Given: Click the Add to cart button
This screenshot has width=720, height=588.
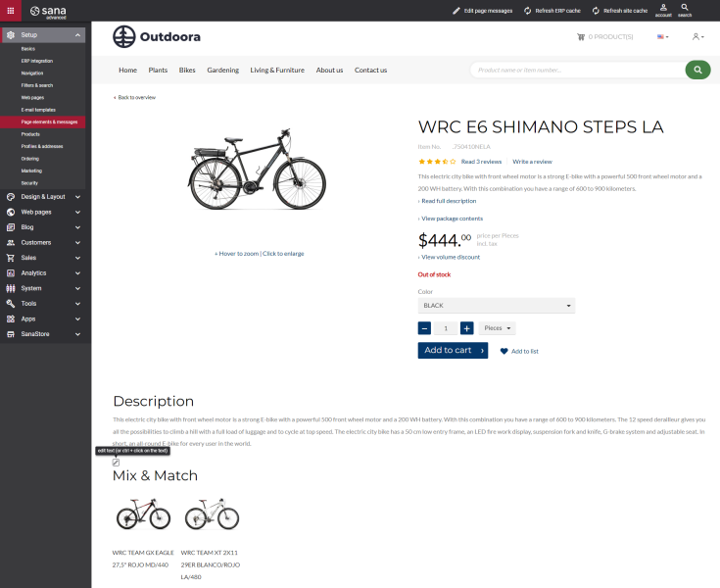Looking at the screenshot, I should point(452,350).
